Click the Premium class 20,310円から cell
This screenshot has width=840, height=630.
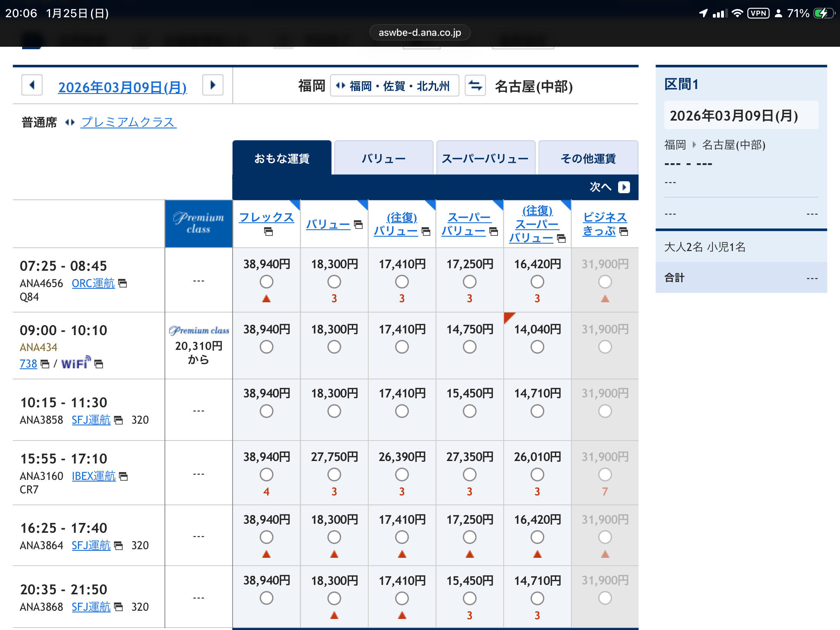[199, 346]
